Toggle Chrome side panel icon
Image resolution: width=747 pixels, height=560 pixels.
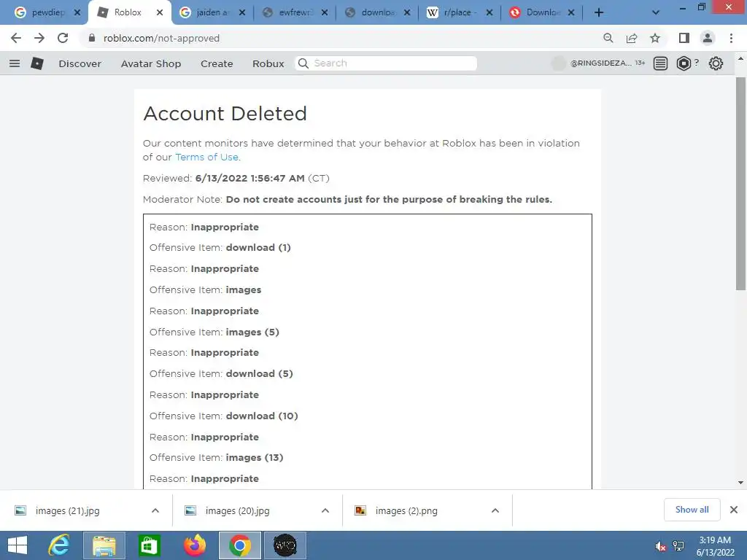[x=684, y=38]
